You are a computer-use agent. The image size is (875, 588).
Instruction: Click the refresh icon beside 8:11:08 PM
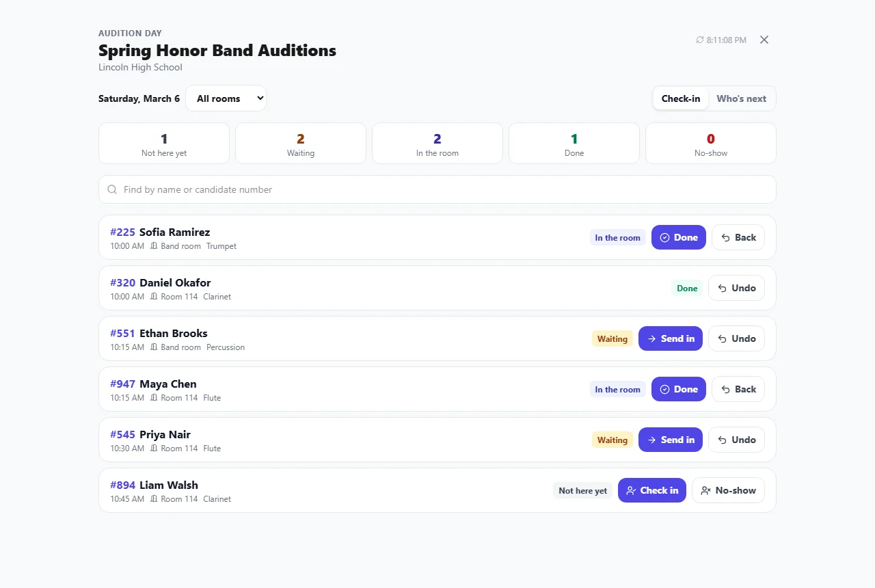pyautogui.click(x=700, y=40)
